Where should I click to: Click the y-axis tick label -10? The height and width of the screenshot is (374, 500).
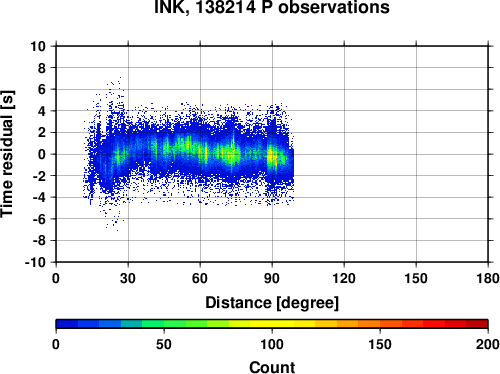(x=35, y=262)
